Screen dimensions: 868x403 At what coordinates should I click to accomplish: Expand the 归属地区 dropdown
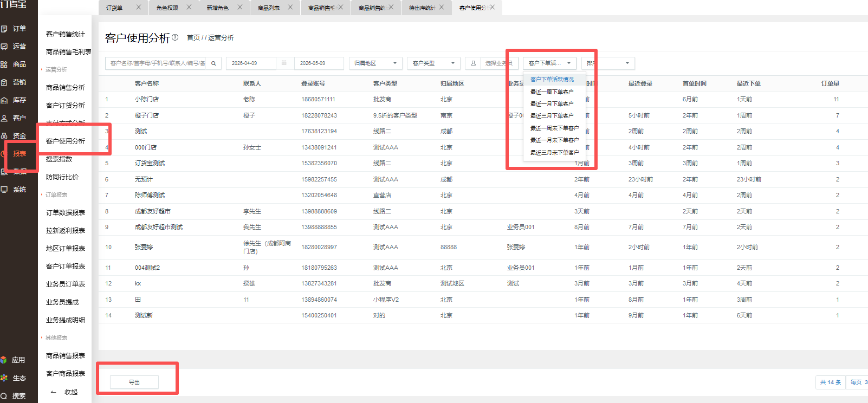(375, 63)
